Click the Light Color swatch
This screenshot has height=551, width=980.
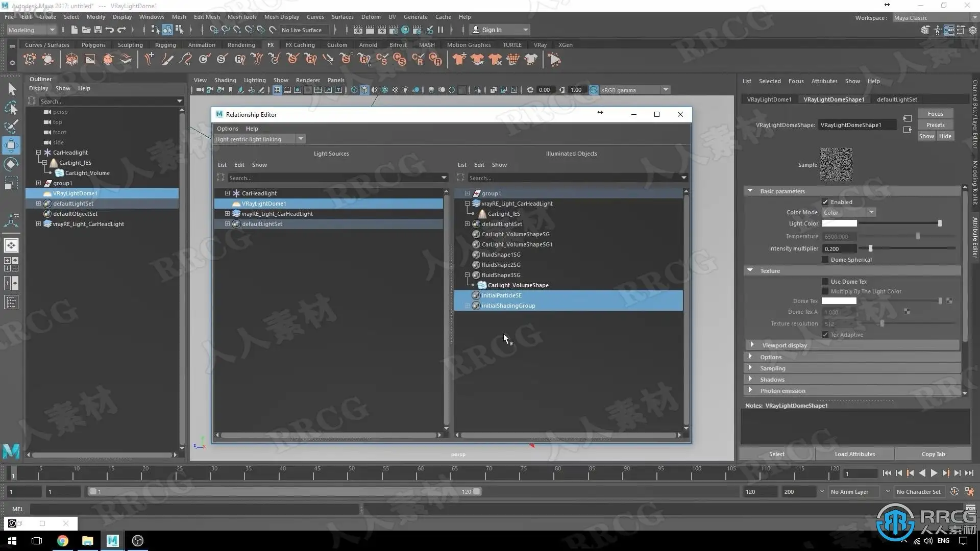(x=839, y=223)
